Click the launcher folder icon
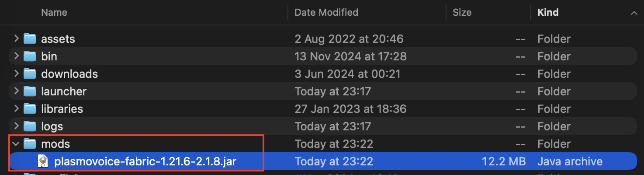Image resolution: width=644 pixels, height=175 pixels. (x=29, y=91)
